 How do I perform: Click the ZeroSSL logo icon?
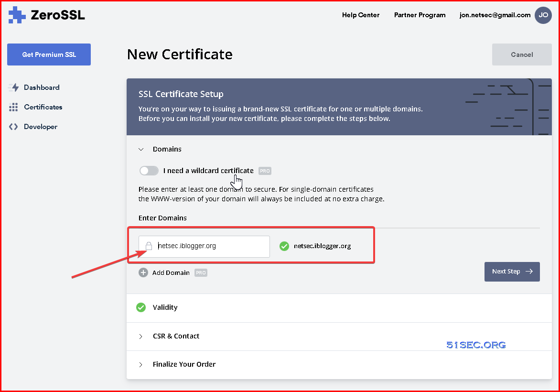[17, 15]
